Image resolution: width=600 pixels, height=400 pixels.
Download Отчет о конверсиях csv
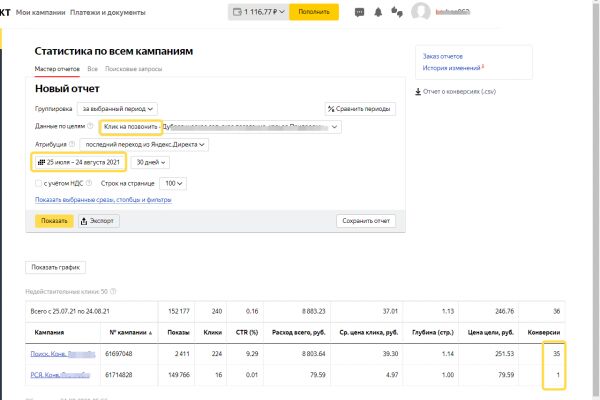(x=455, y=91)
